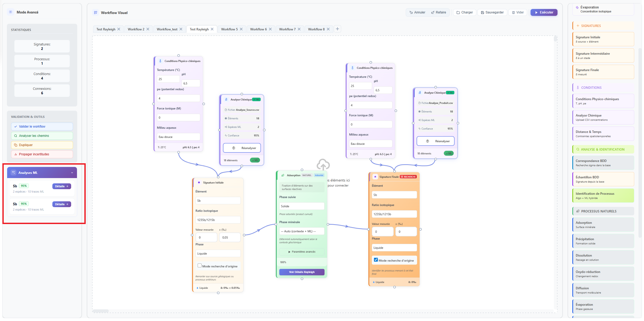
Task: Click star icon on Signature Finale node
Action: (375, 177)
